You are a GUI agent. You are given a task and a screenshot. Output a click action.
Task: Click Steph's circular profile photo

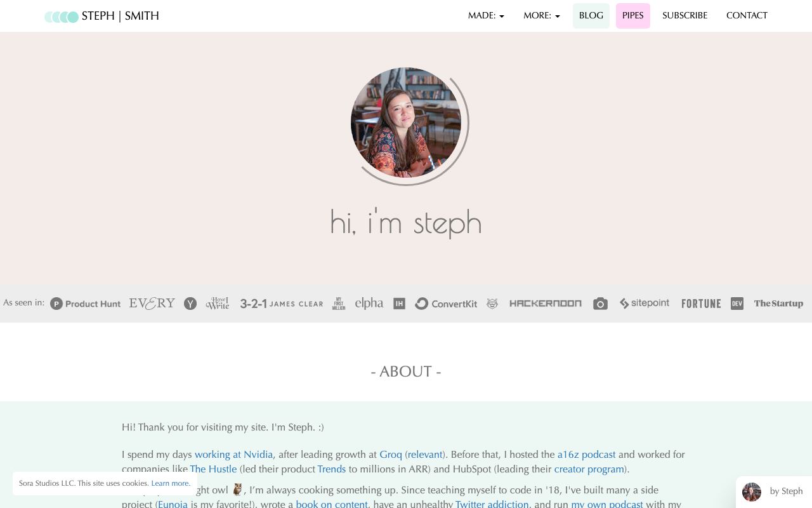406,123
